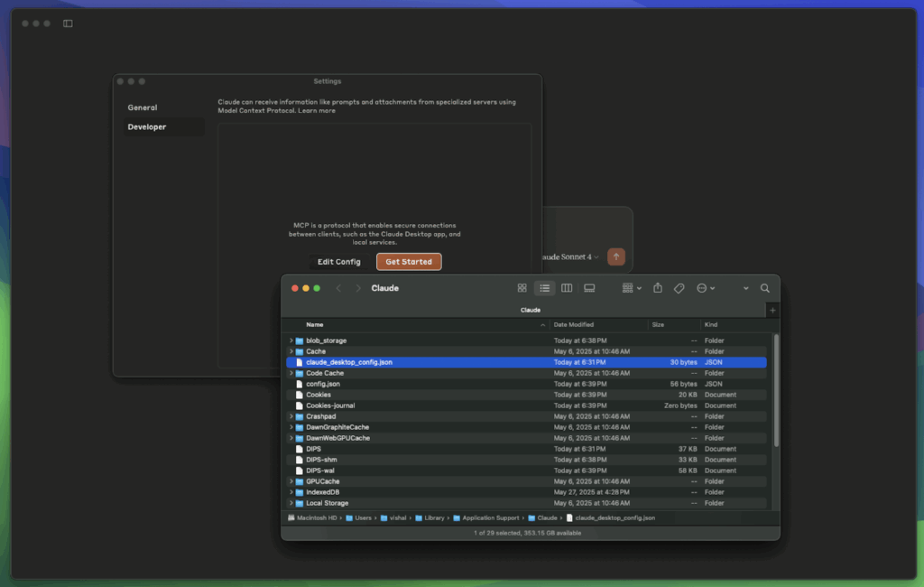The image size is (924, 587).
Task: Switch Finder to list view
Action: pyautogui.click(x=544, y=288)
